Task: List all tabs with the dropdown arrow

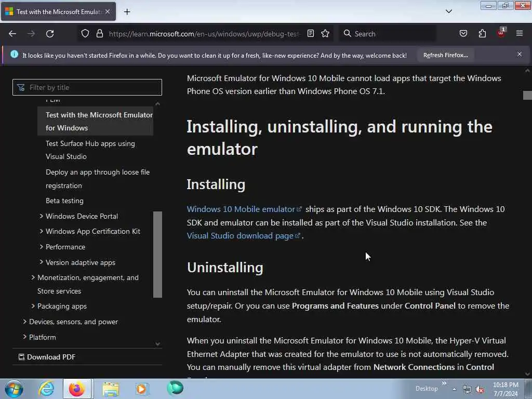Action: tap(448, 11)
